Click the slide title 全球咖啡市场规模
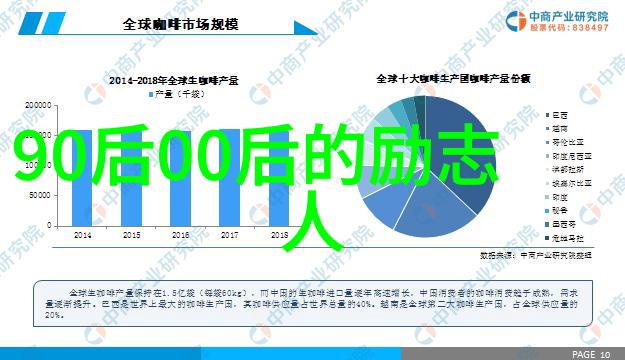The image size is (625, 360). [181, 24]
